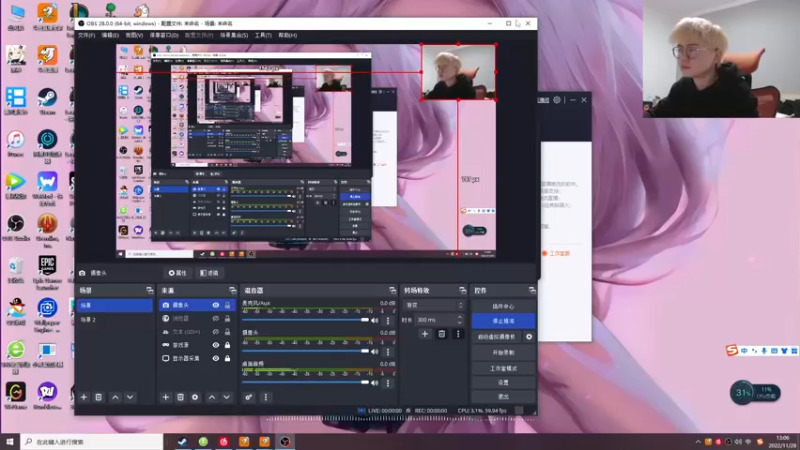Open the 文件(F) menu
This screenshot has height=450, width=800.
coord(86,35)
